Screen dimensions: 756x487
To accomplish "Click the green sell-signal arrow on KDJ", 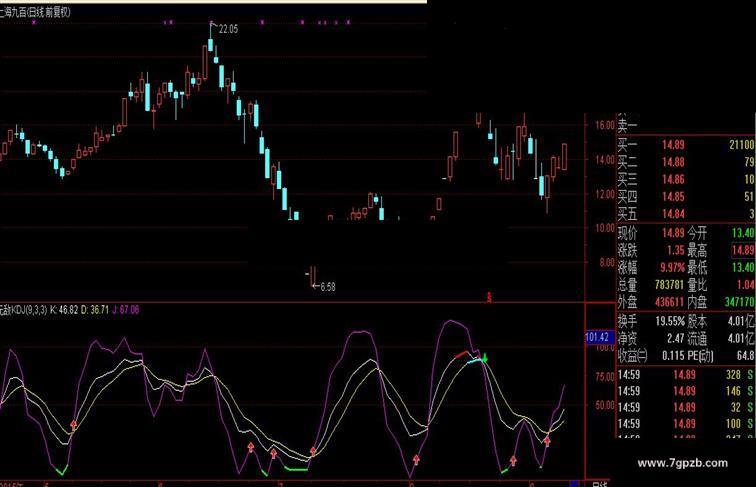I will click(x=485, y=358).
